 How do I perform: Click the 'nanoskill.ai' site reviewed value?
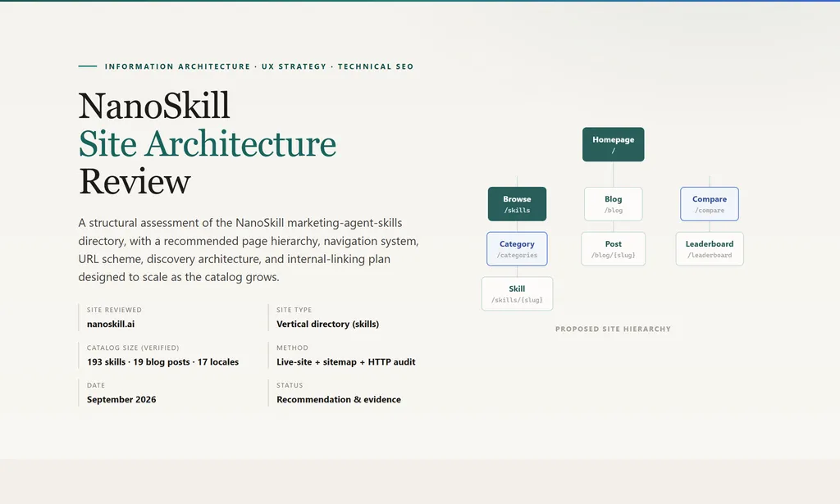111,324
